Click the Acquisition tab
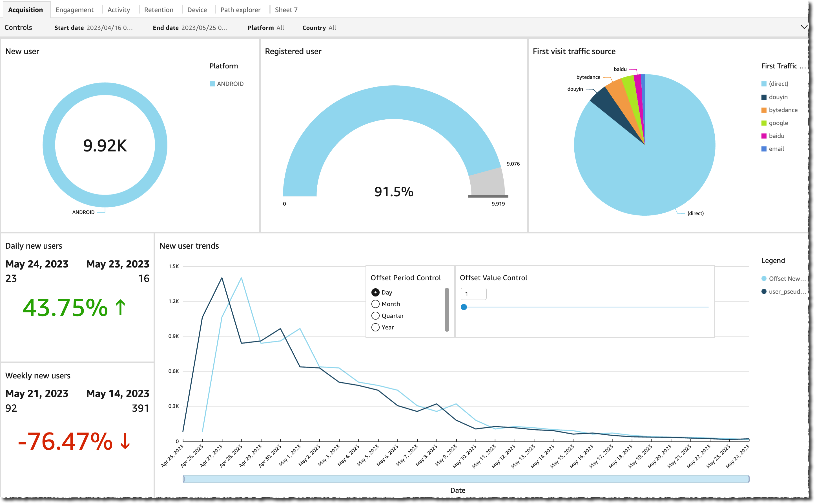The image size is (815, 504). point(25,9)
